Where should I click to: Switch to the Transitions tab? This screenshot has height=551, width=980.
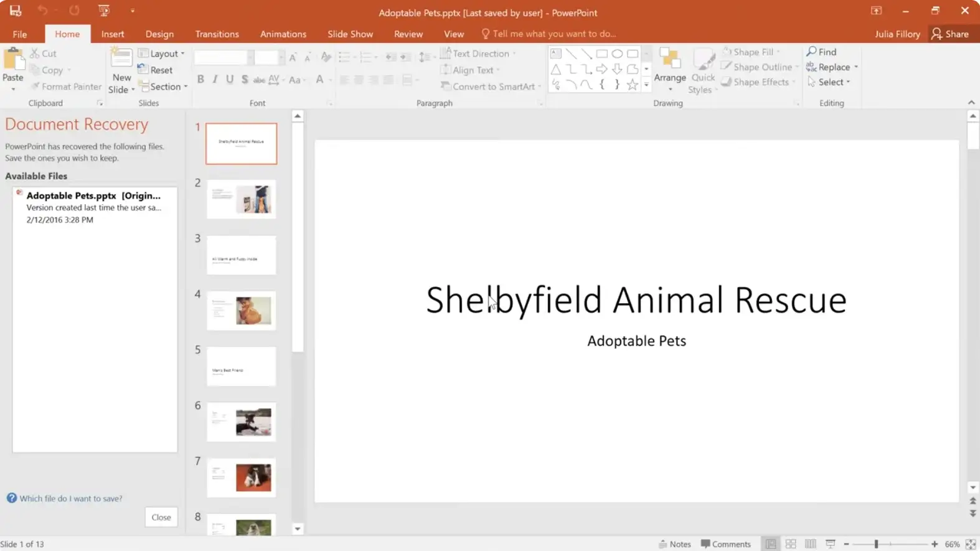[x=217, y=34]
